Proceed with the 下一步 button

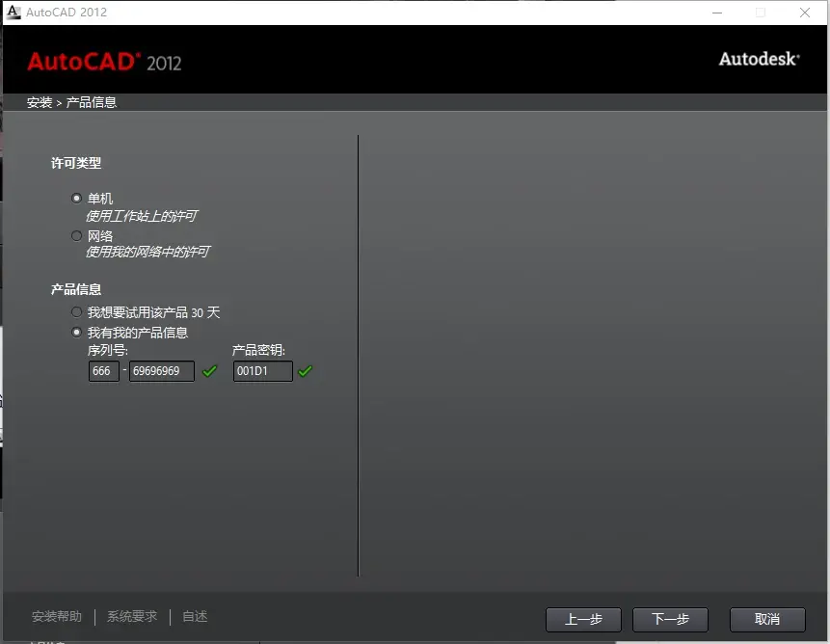tap(670, 619)
